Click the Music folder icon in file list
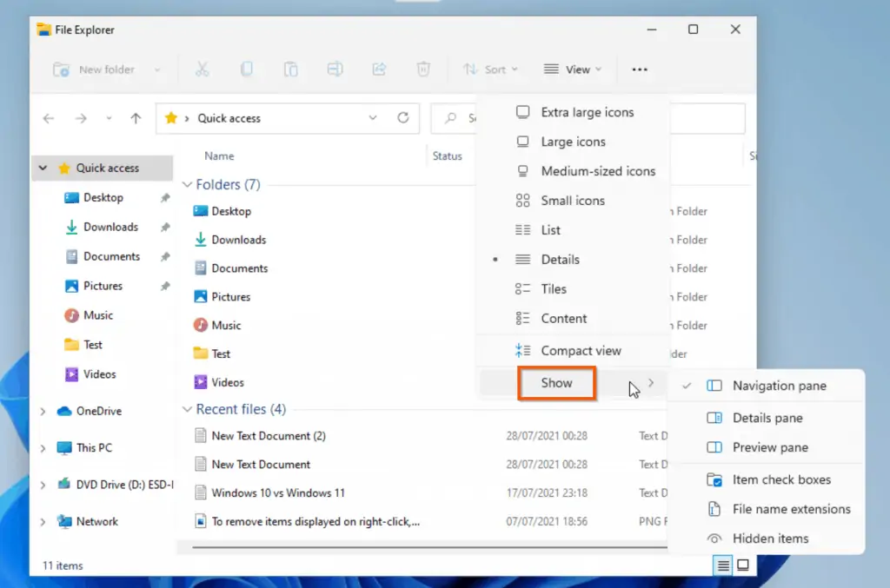 201,325
